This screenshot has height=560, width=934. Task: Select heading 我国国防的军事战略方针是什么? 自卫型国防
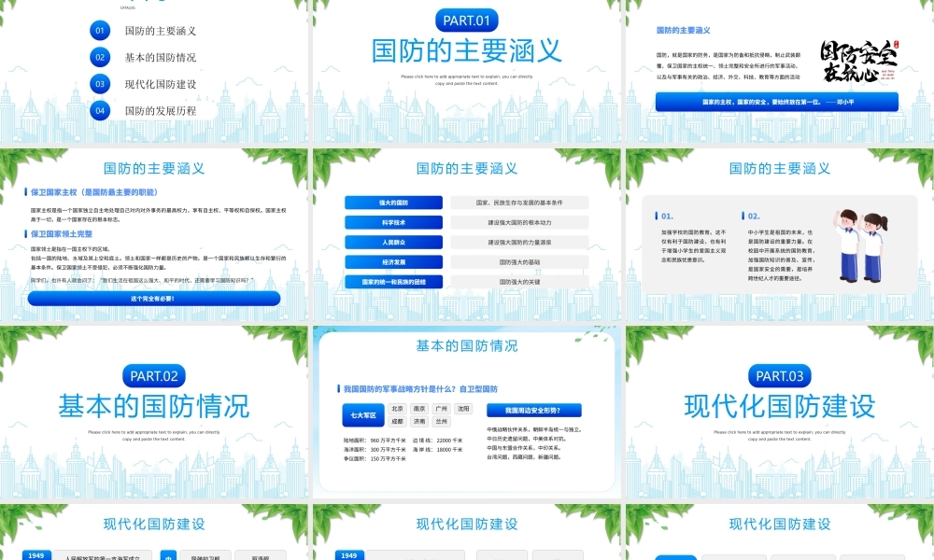[420, 388]
